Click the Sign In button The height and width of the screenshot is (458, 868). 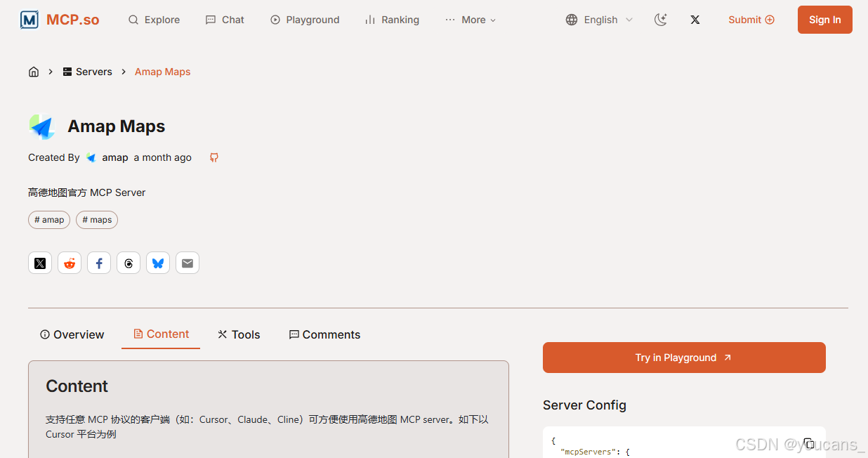click(x=825, y=20)
